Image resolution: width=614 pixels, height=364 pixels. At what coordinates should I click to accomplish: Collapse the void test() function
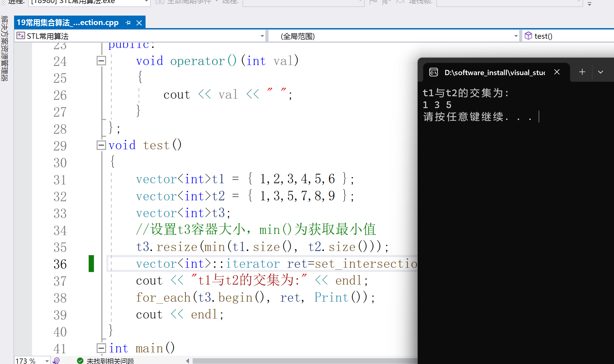pos(101,145)
